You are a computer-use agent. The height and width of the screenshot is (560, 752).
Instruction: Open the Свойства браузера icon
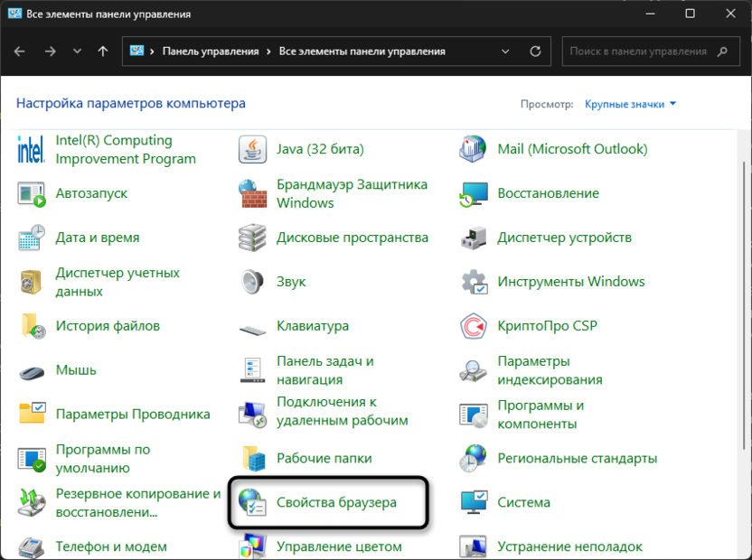(x=253, y=502)
